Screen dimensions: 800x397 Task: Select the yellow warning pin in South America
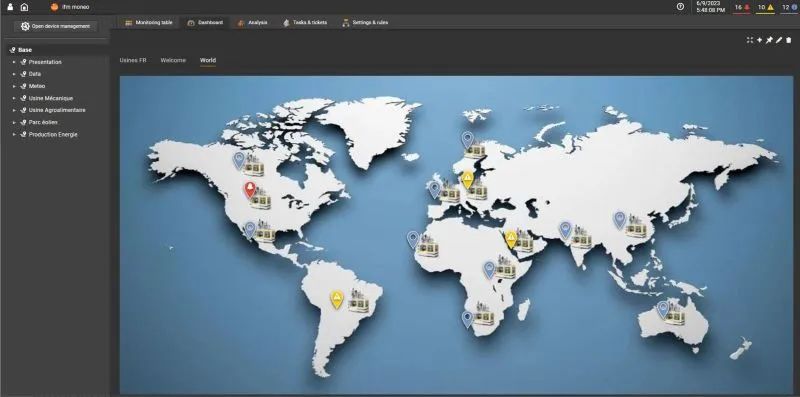point(336,299)
